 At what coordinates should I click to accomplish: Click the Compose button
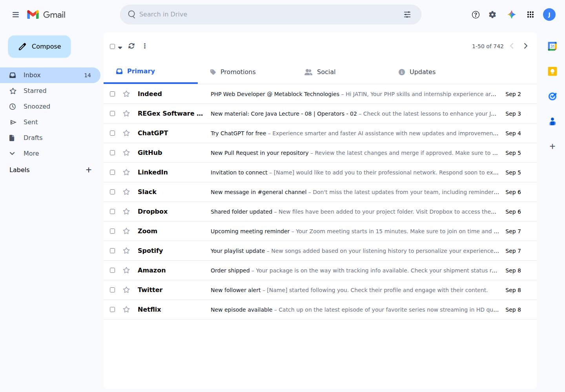tap(39, 47)
